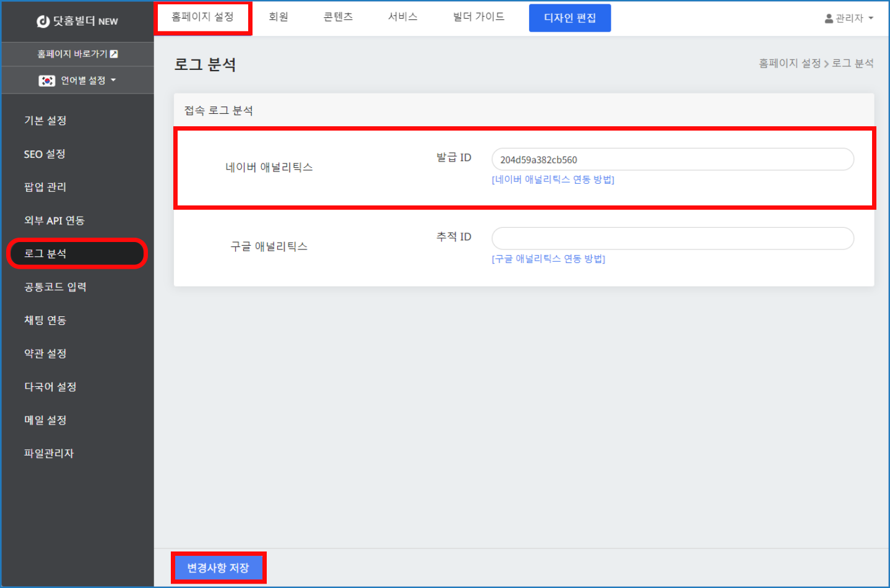Viewport: 890px width, 588px height.
Task: Open 네이버 애널리틱스 연동 방법 link
Action: click(553, 179)
